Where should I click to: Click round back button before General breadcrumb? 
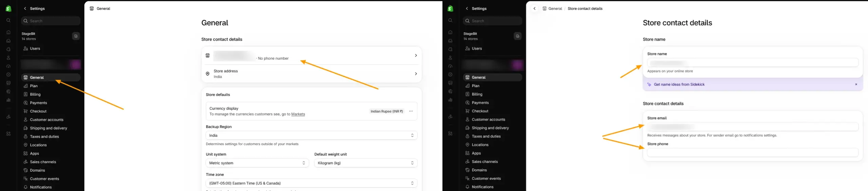tap(534, 8)
